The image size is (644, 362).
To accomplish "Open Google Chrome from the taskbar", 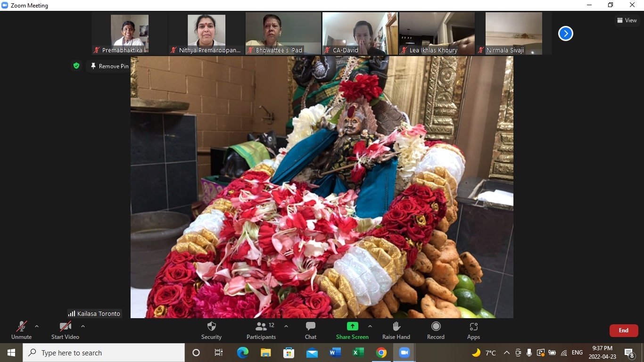I will click(x=381, y=353).
